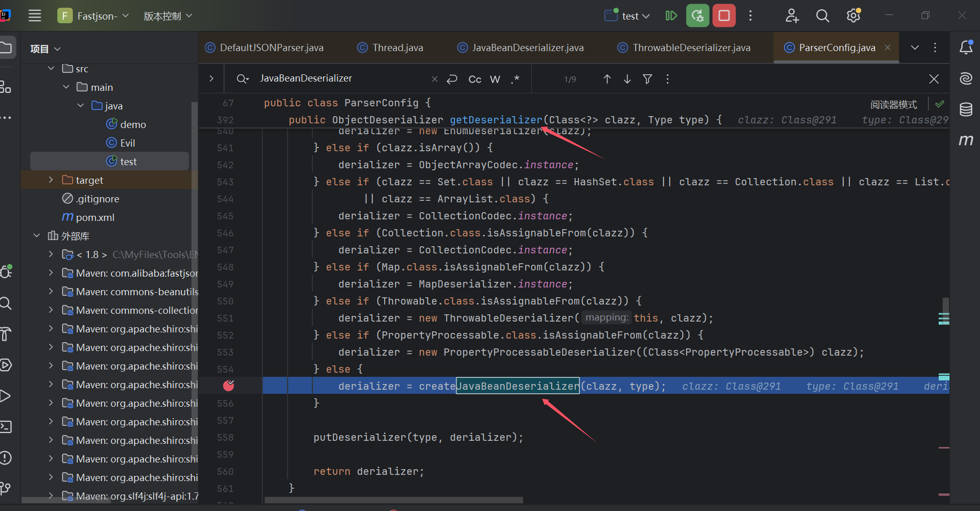Viewport: 980px width, 511px height.
Task: Jump to previous search occurrence
Action: click(x=607, y=79)
